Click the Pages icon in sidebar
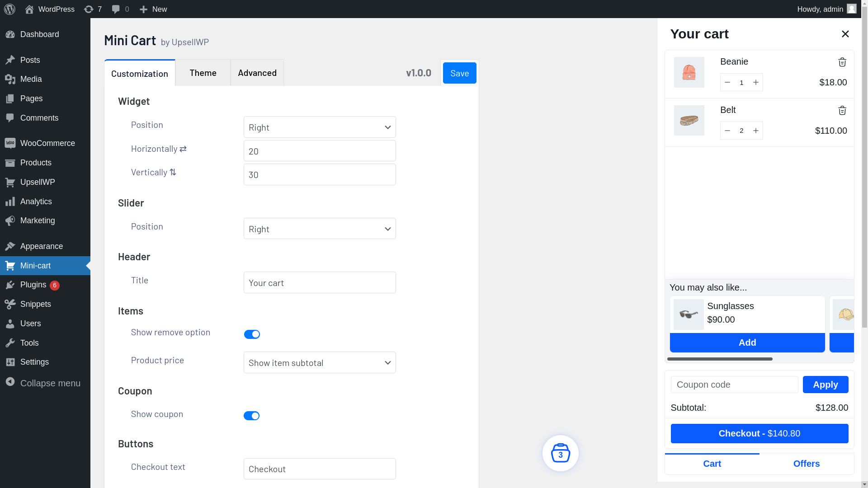The width and height of the screenshot is (868, 488). pyautogui.click(x=10, y=99)
